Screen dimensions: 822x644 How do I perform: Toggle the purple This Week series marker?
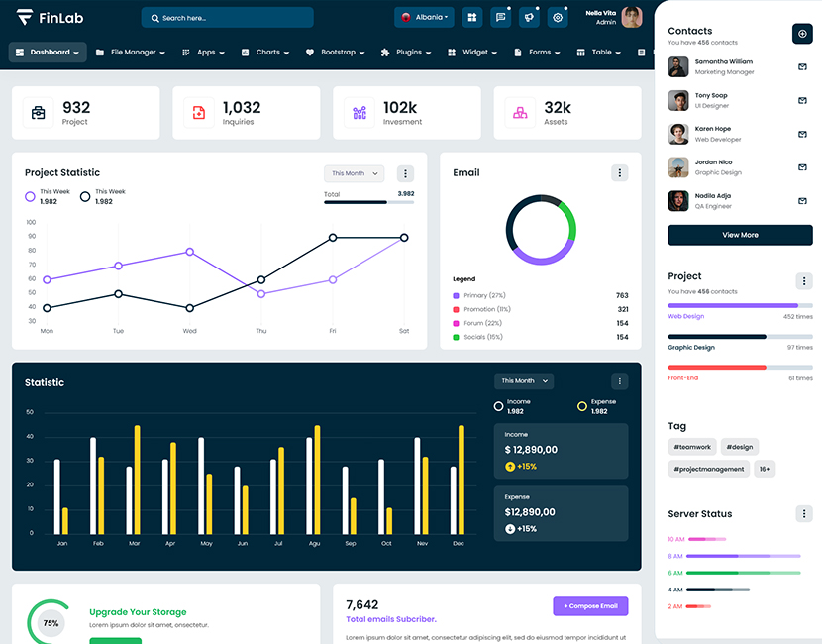[x=30, y=197]
